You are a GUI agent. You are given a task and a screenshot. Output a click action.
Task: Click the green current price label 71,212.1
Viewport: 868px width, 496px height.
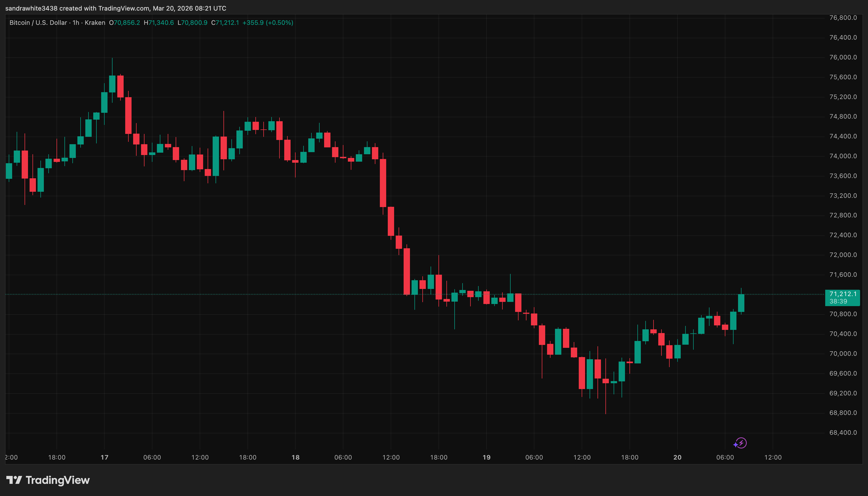point(842,294)
